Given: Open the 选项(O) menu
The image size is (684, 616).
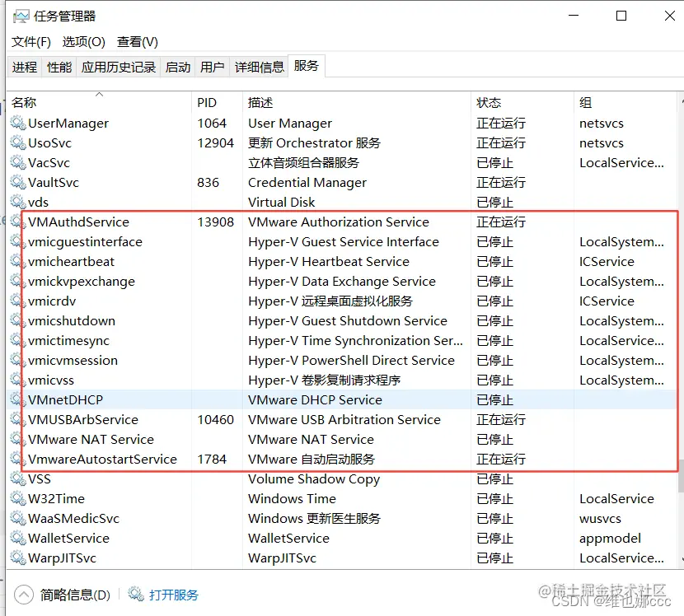Looking at the screenshot, I should (84, 42).
